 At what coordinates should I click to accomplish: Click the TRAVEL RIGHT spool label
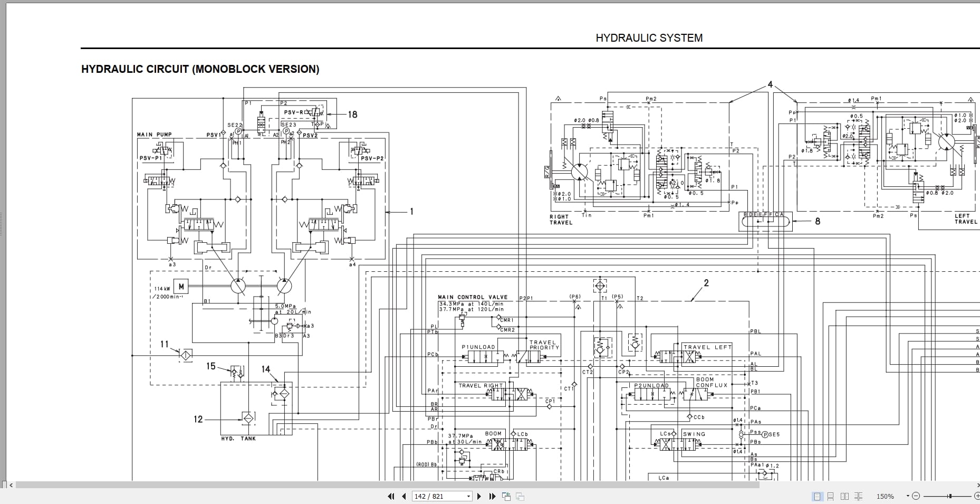click(x=481, y=386)
